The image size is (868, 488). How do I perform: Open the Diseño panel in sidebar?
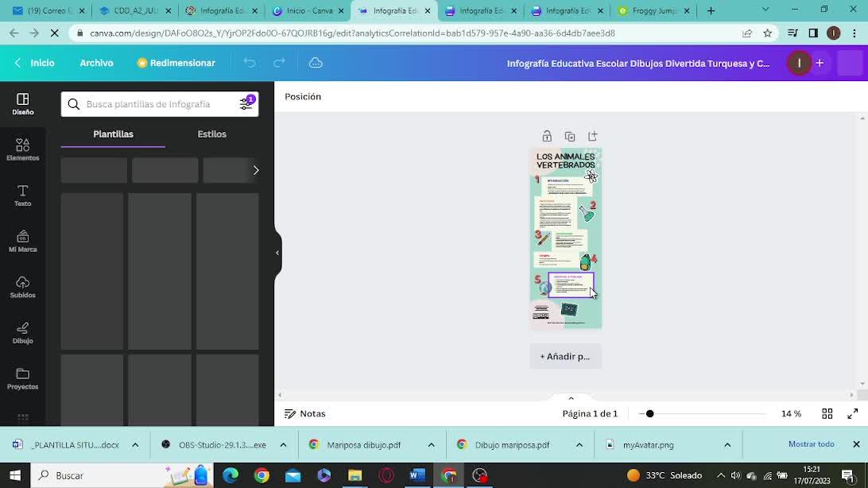click(x=23, y=104)
